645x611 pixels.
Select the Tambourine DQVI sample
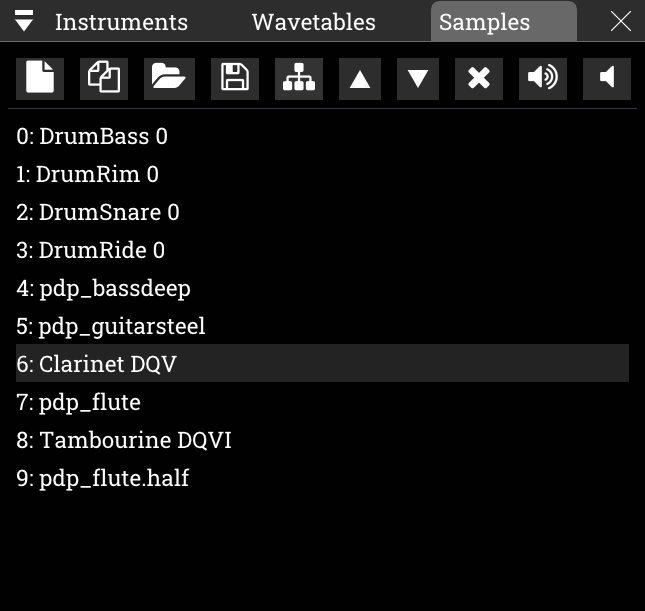pos(124,440)
